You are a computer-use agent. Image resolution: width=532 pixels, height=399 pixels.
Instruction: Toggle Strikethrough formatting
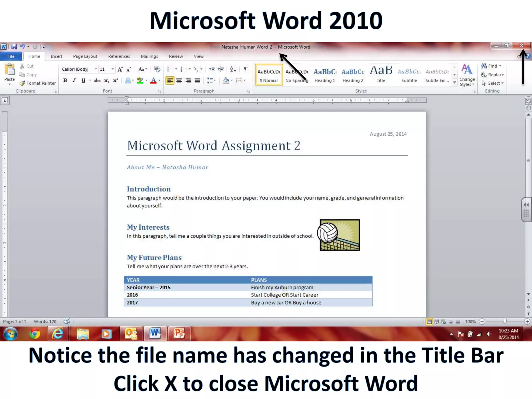point(97,81)
